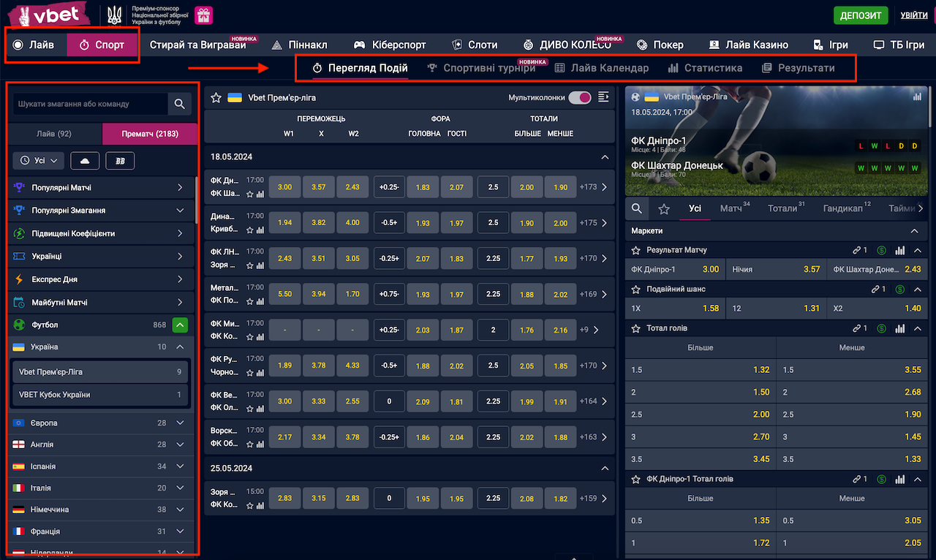The image size is (936, 560).
Task: Click the cloud icon filter button
Action: pos(85,160)
